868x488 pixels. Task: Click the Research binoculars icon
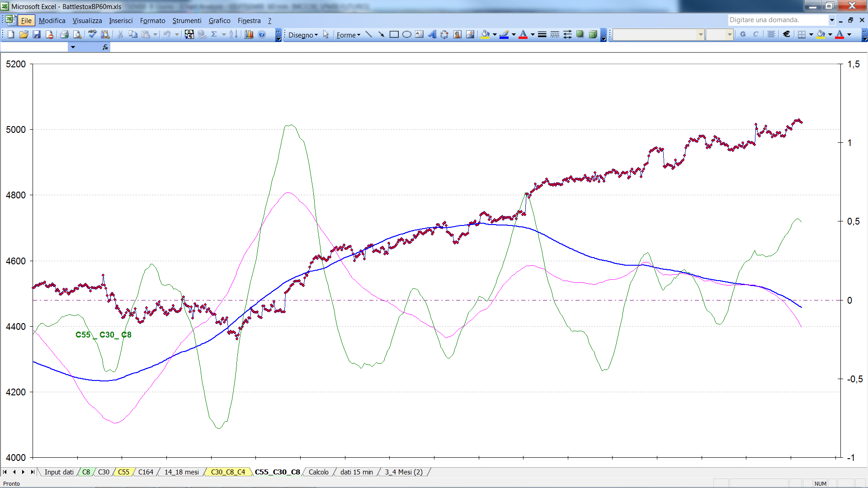tap(105, 34)
